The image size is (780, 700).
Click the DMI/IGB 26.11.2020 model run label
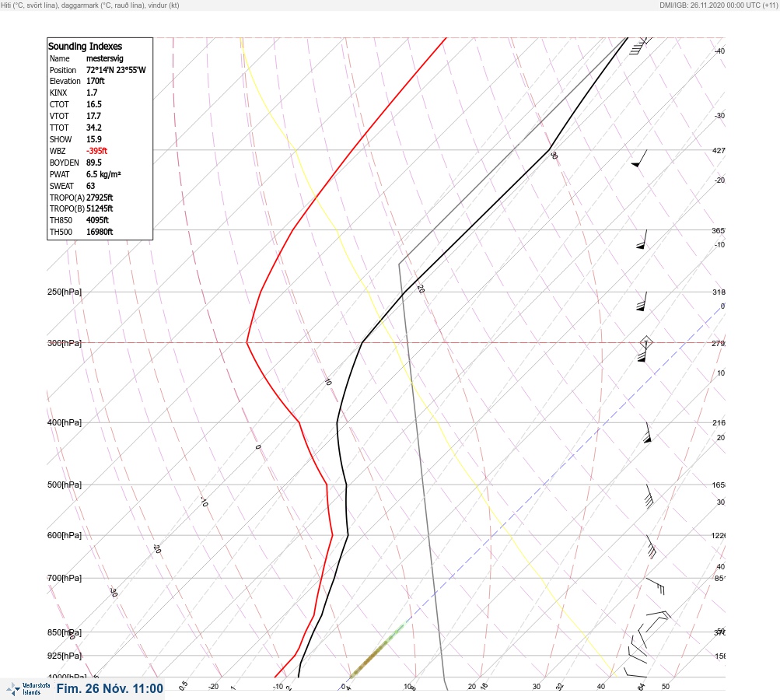(719, 5)
